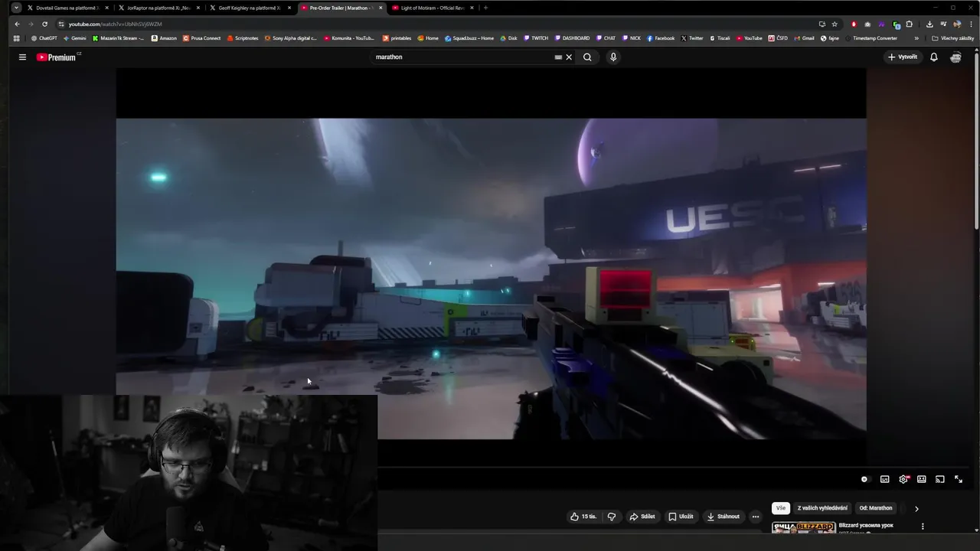Open the DASHBOARD bookmark

click(573, 38)
